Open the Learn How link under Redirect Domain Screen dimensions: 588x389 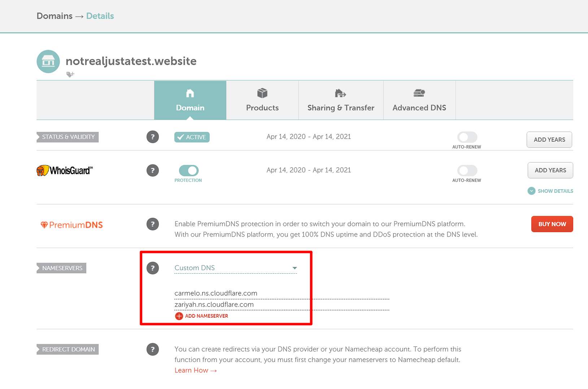(192, 370)
